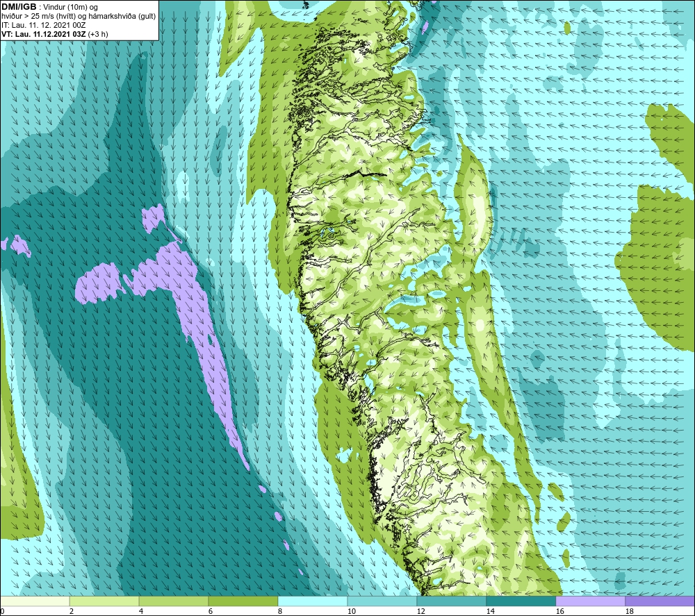Click the 'VT: Lau. 11.12.2021 03Z' line
Viewport: 695px width, 616px height.
(x=44, y=34)
